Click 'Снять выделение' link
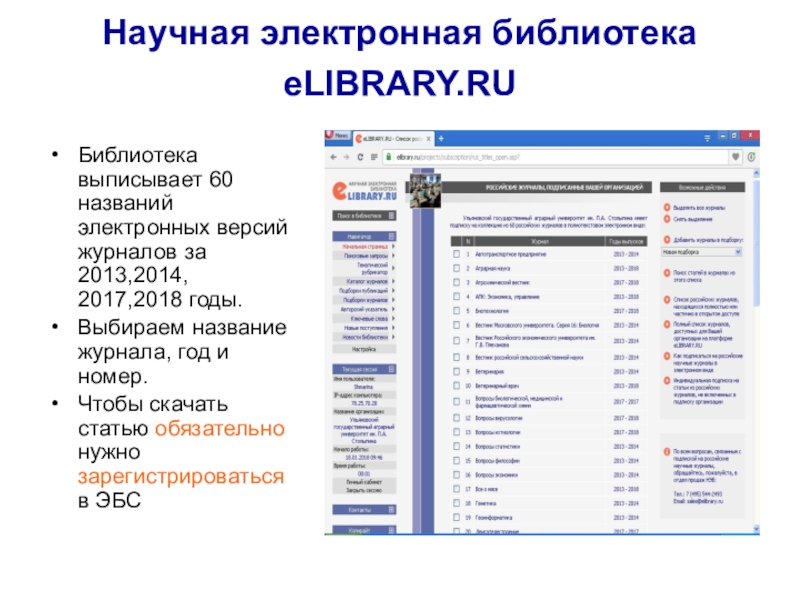The width and height of the screenshot is (800, 600). coord(693,219)
